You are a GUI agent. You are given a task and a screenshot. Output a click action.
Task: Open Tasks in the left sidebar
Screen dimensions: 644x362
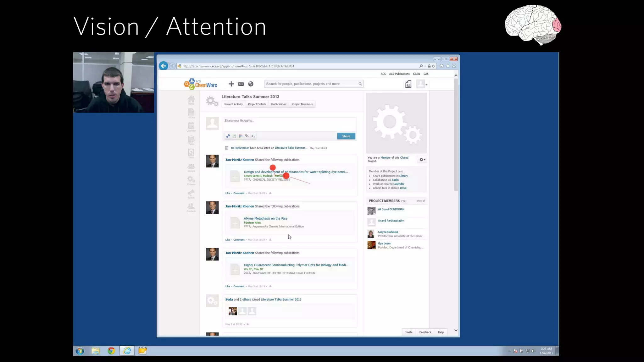pyautogui.click(x=191, y=140)
